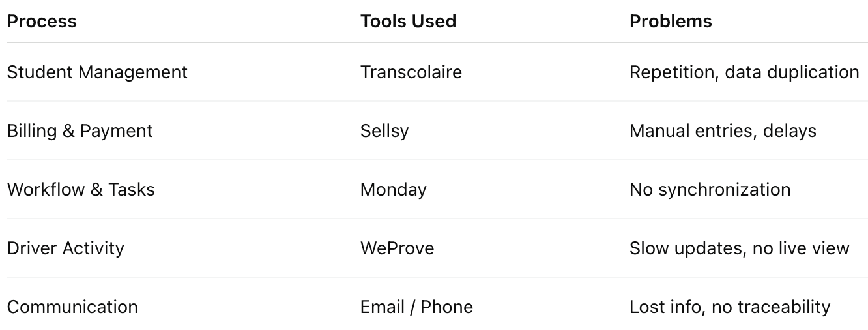Screen dimensions: 868x330
Task: Click the Communication process cell
Action: click(72, 307)
